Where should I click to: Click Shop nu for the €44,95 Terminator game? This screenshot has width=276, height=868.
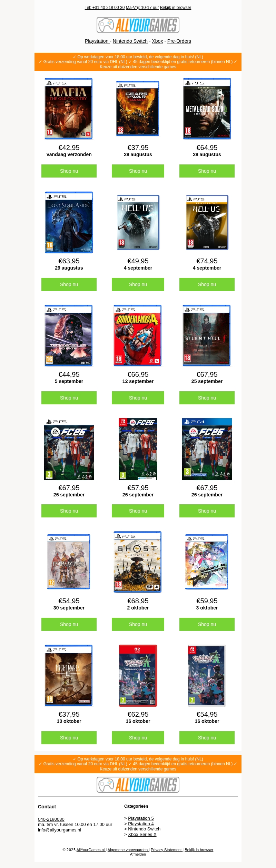(69, 398)
